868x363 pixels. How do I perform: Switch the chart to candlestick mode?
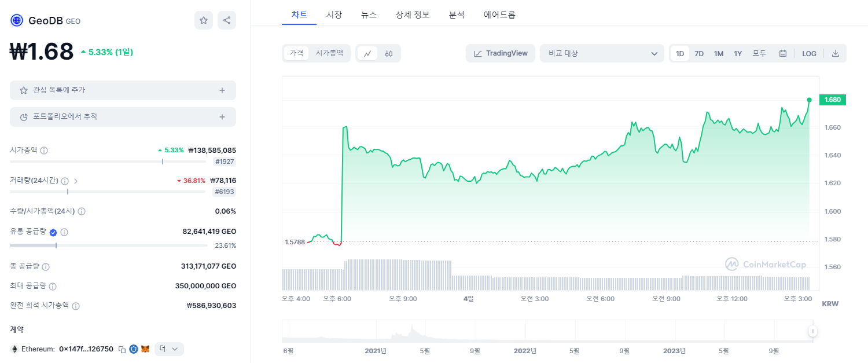pos(389,53)
